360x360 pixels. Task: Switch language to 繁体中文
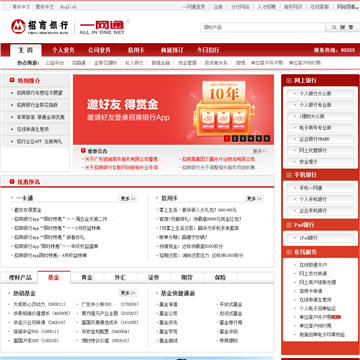coord(45,7)
